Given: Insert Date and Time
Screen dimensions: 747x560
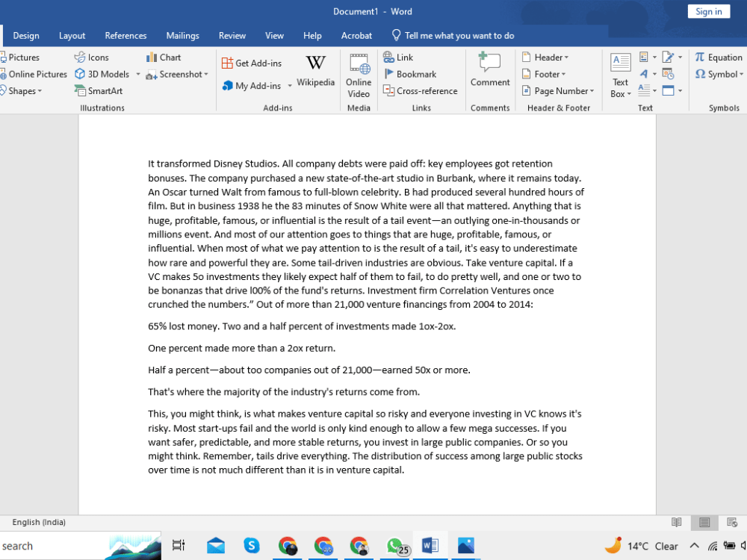Looking at the screenshot, I should coord(669,74).
